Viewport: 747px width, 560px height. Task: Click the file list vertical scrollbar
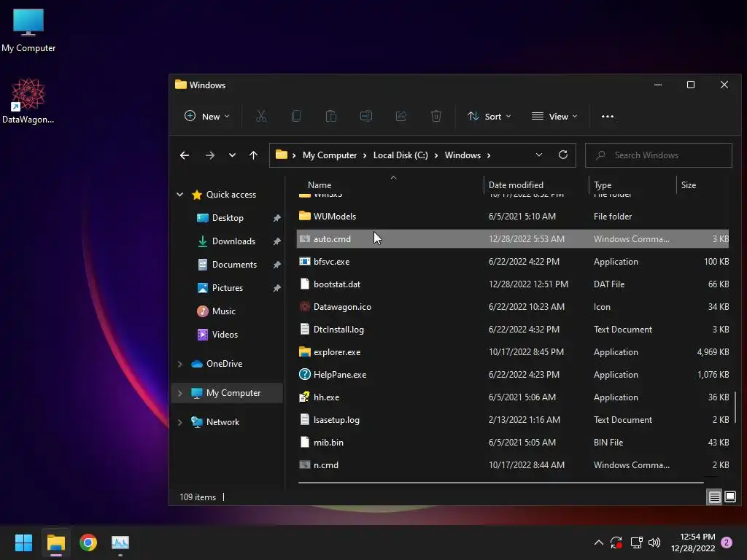[x=735, y=407]
